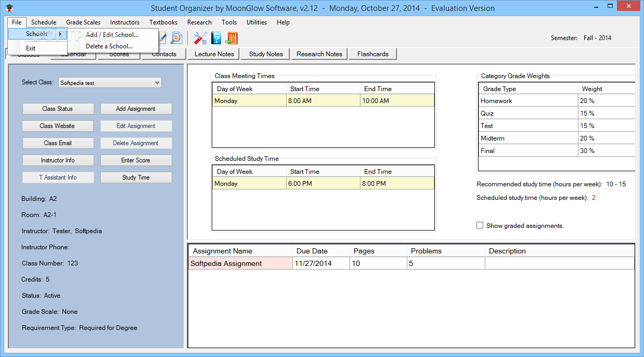The width and height of the screenshot is (644, 357).
Task: Open the Tools menu
Action: point(229,22)
